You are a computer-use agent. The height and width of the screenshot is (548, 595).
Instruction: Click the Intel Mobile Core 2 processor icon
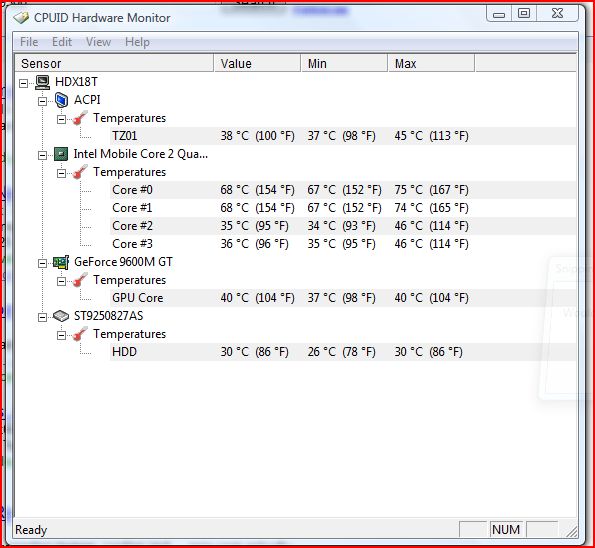click(61, 154)
